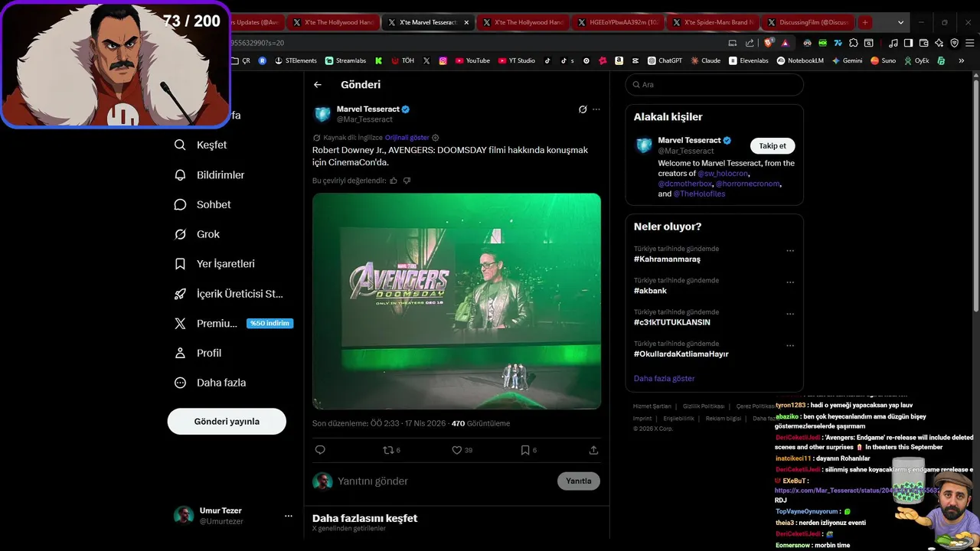Open trending topic #Kahramanmaraş
980x551 pixels.
667,259
